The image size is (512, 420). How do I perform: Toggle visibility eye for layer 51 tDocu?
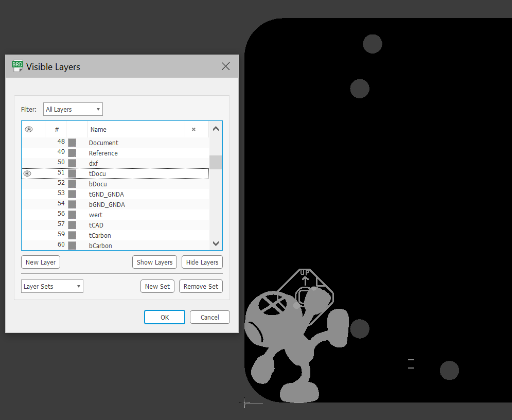tap(27, 173)
